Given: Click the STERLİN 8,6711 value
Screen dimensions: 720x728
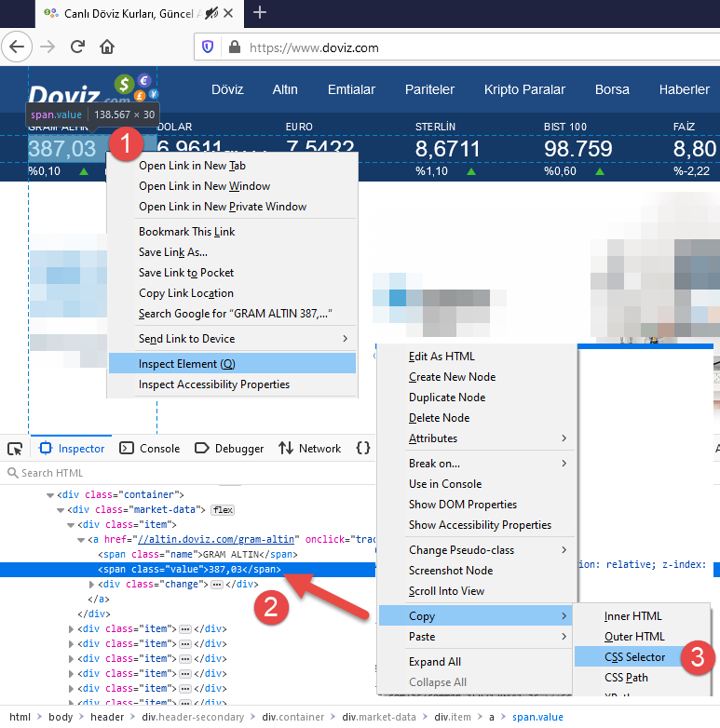Looking at the screenshot, I should pos(447,149).
